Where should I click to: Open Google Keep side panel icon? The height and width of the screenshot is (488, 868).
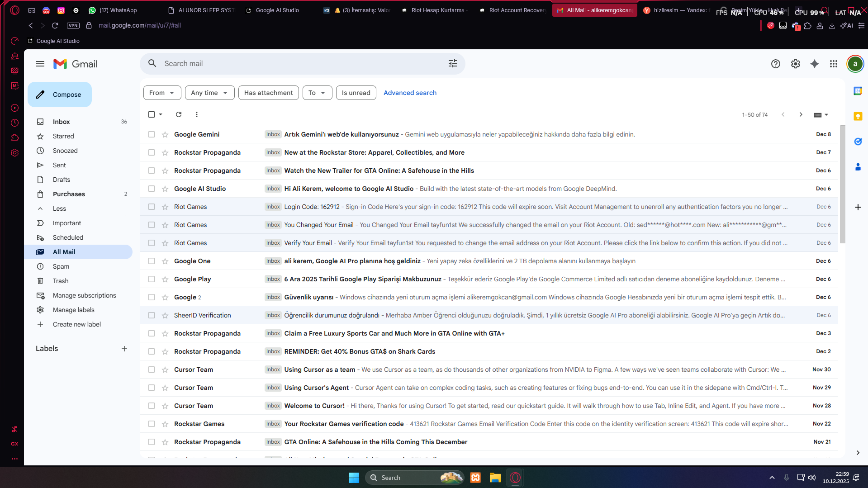858,116
